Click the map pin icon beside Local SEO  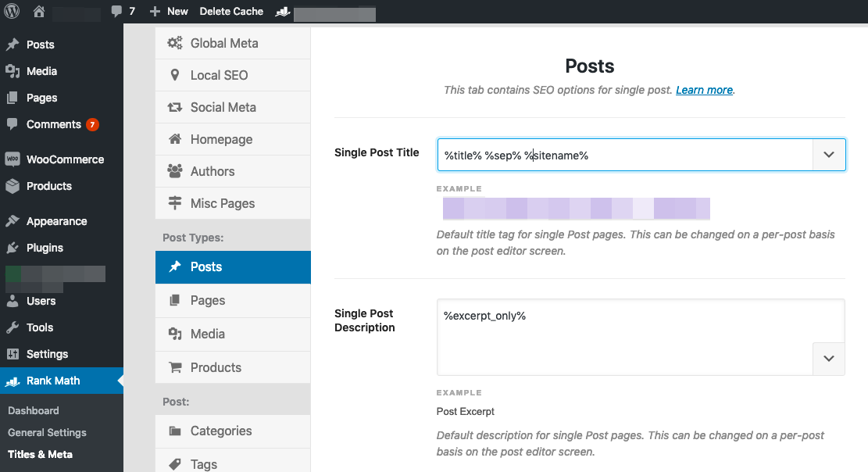(x=175, y=75)
